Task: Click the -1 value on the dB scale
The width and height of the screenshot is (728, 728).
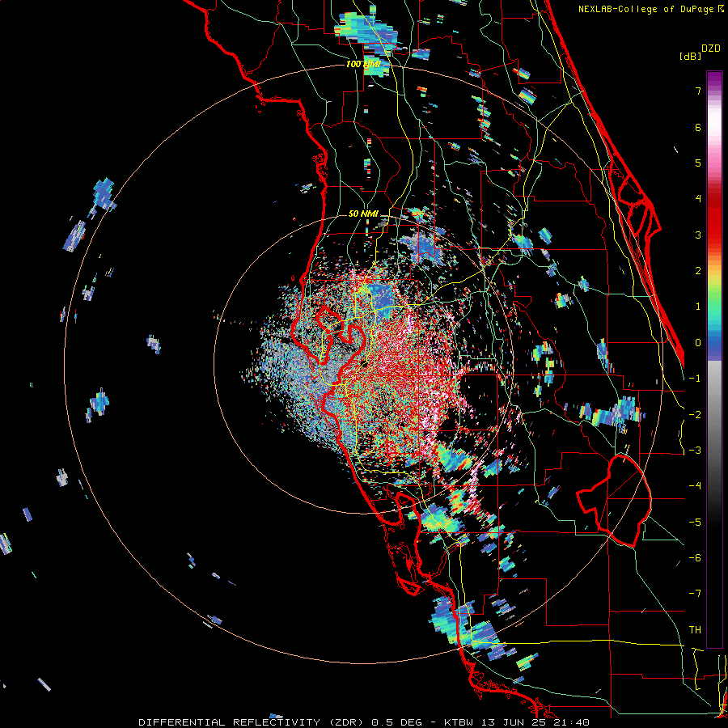Action: 695,379
